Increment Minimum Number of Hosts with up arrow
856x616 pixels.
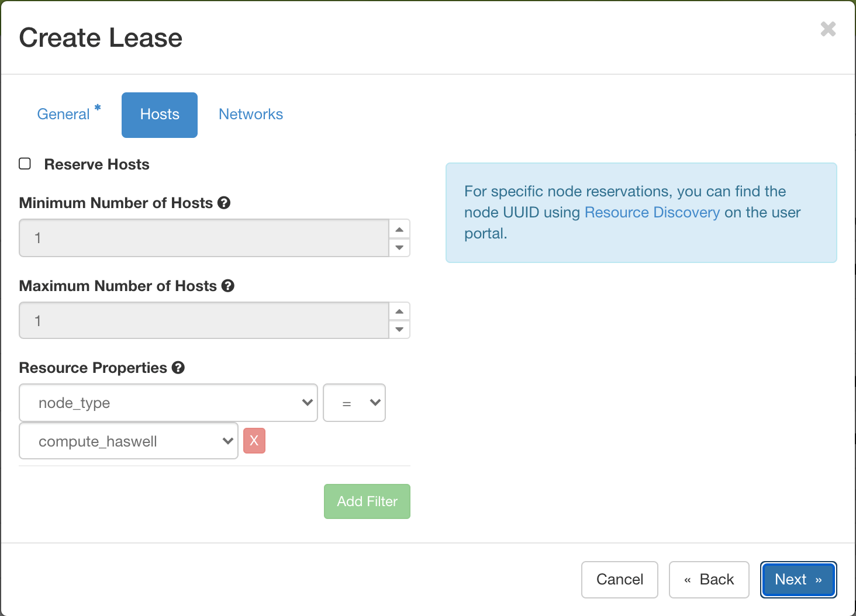pyautogui.click(x=399, y=229)
